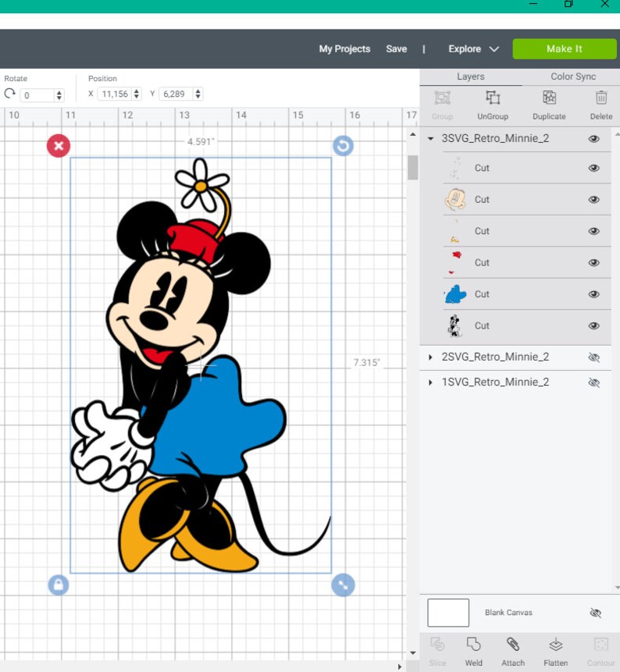620x672 pixels.
Task: Click the X position input field
Action: (x=115, y=94)
